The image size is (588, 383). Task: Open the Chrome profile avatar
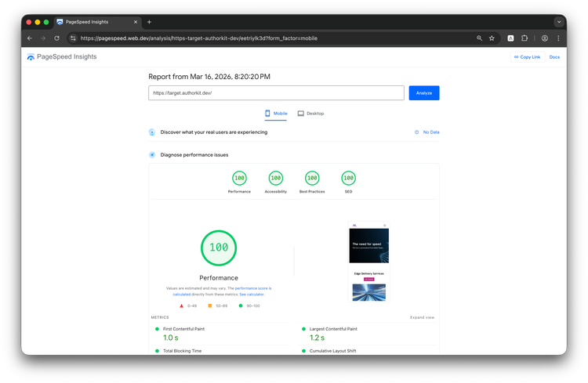544,38
